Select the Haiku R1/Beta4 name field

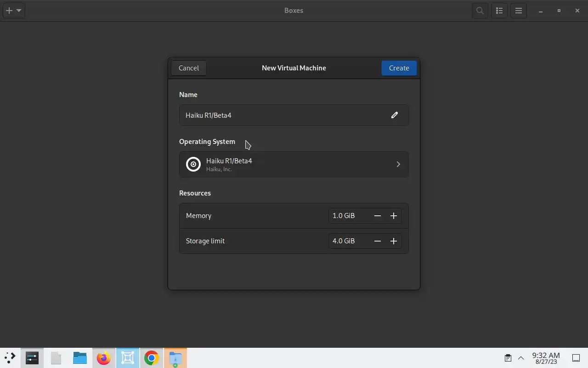(x=294, y=115)
